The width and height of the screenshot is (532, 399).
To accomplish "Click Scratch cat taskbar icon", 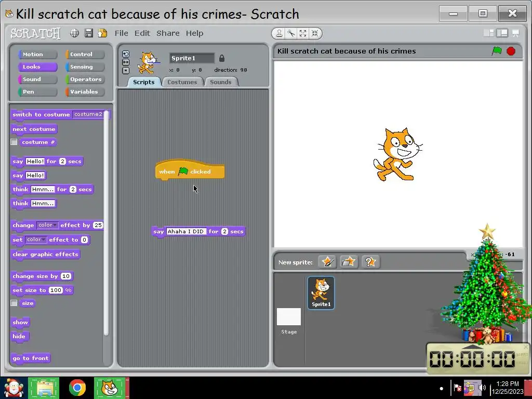I will click(x=110, y=388).
